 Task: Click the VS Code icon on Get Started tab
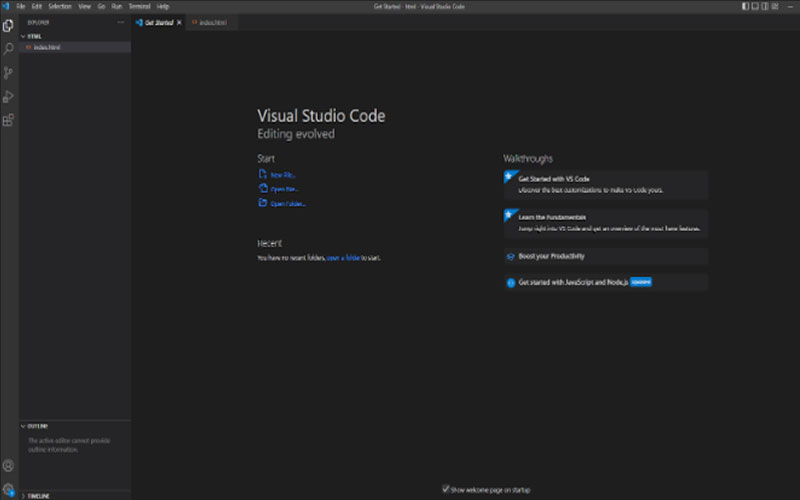point(139,22)
